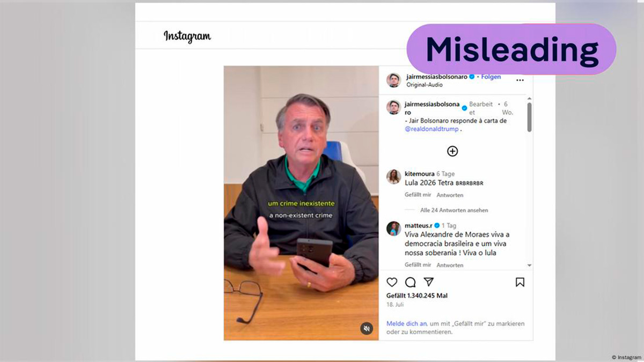Open the jairmessiasbolsonaro profile header name
Screen dimensions: 644x362
click(x=437, y=77)
